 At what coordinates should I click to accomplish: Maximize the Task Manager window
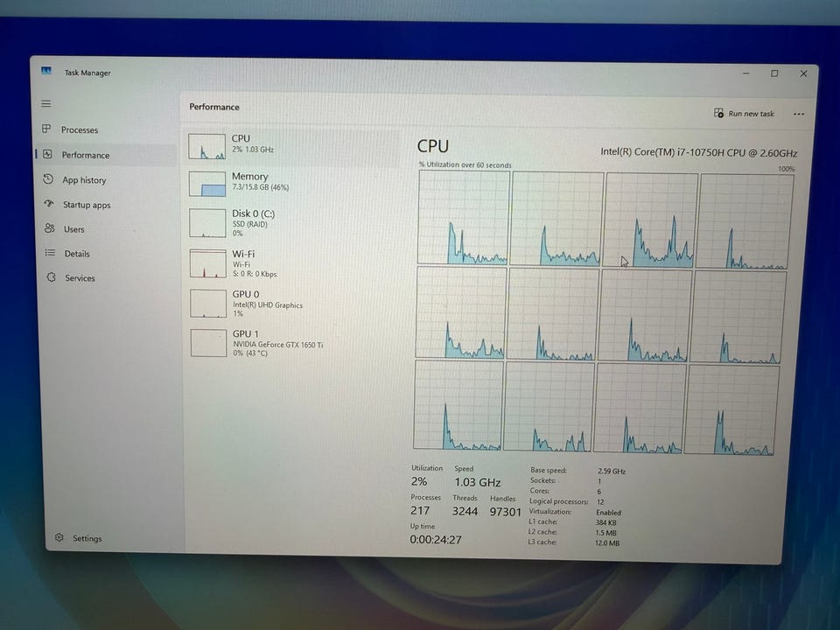[774, 73]
